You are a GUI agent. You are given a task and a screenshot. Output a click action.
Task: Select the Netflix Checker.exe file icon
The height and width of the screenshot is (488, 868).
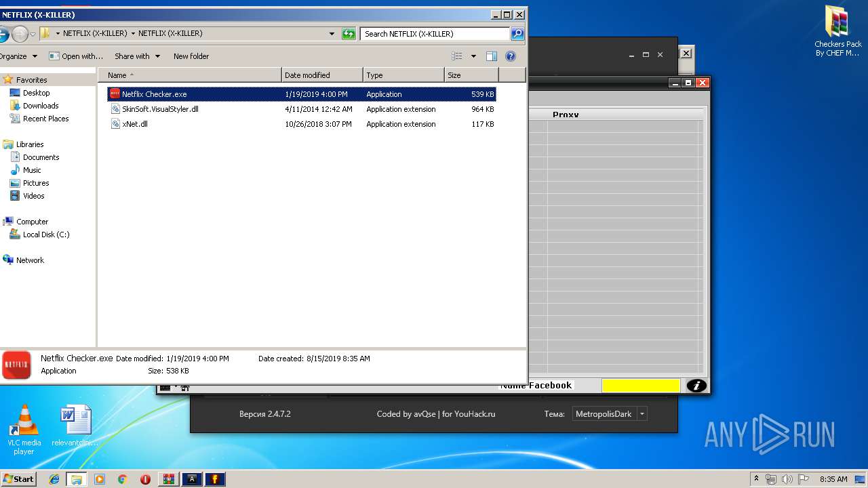click(115, 94)
